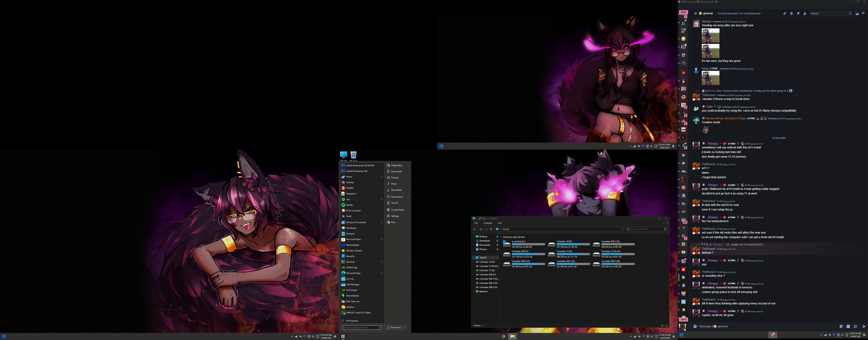Open PortX in the Start menu
This screenshot has width=868, height=340.
tap(362, 216)
